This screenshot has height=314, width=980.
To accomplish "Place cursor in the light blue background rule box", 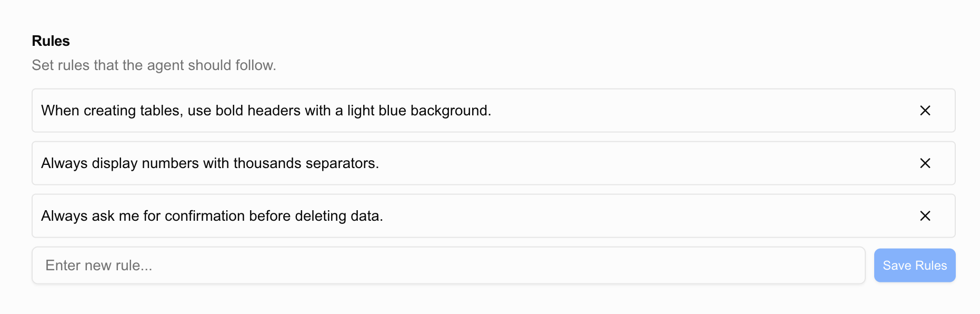I will (494, 110).
